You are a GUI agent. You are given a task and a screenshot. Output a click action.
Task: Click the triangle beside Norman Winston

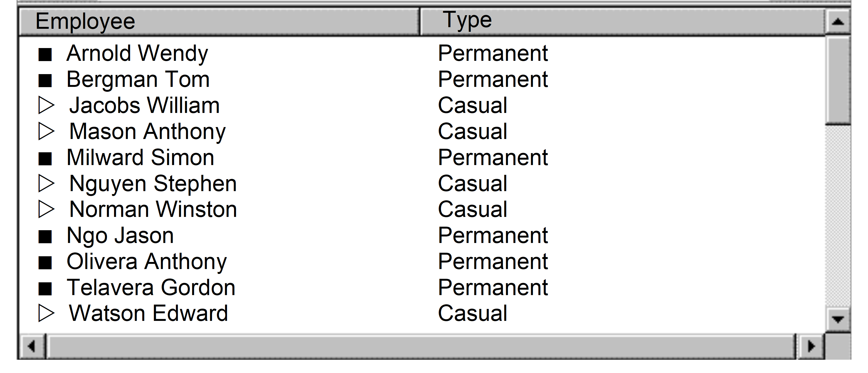tap(46, 209)
